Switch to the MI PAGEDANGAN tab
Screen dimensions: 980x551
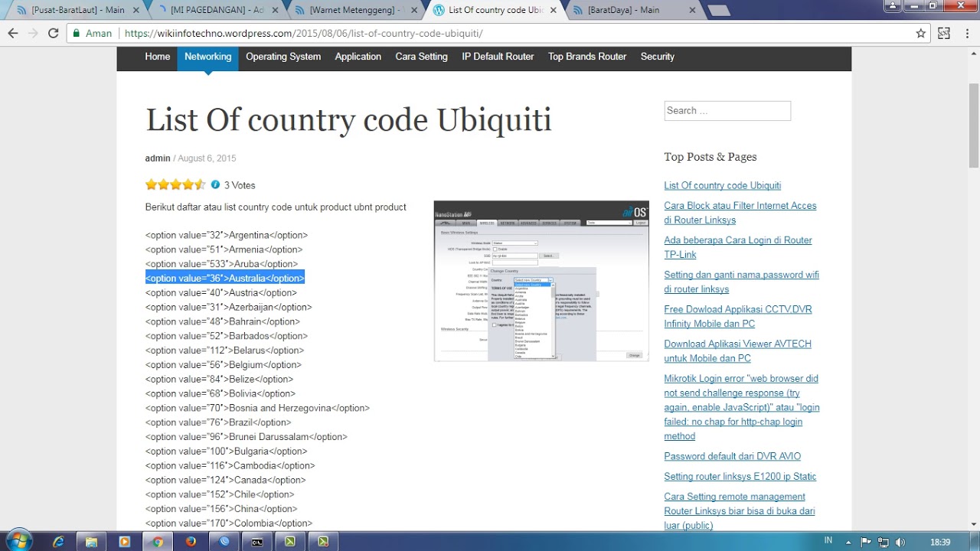pyautogui.click(x=217, y=10)
